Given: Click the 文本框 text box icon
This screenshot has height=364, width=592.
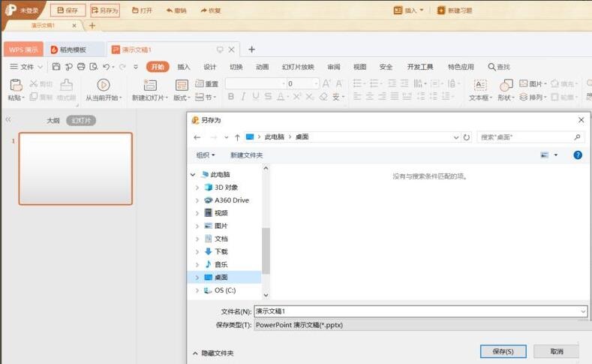Looking at the screenshot, I should [x=480, y=85].
